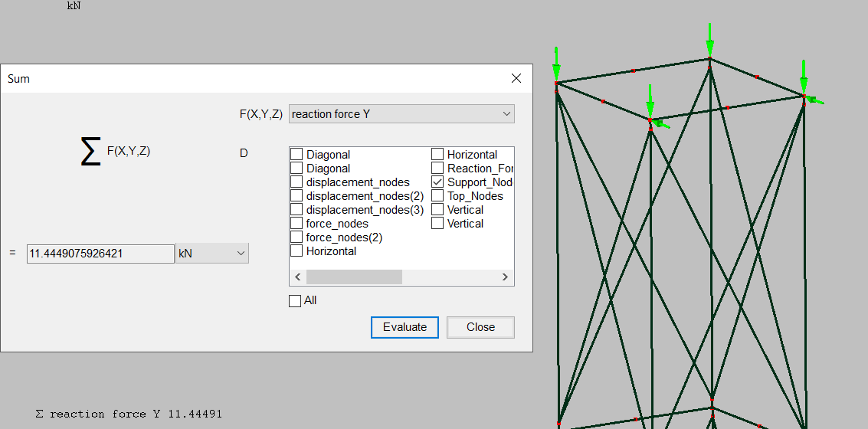Open the reaction force Y dropdown
The height and width of the screenshot is (429, 868).
coord(401,114)
